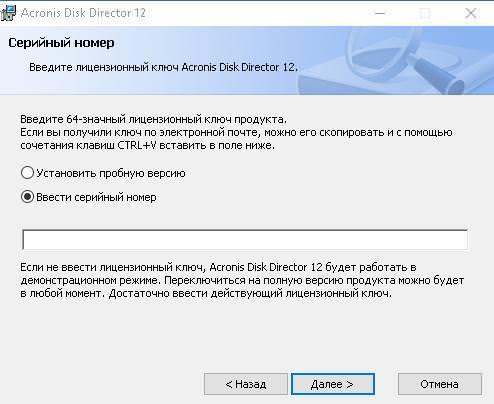Click the installer icon in the title bar
Screen dimensions: 494x404
(x=8, y=13)
